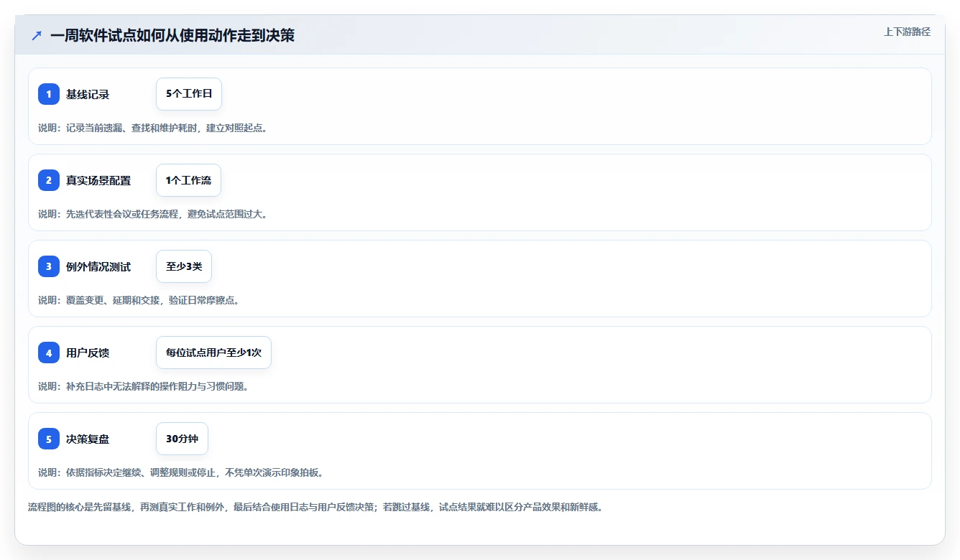Click the description 记录当前遗漏、查找和维护耗时

click(x=153, y=128)
